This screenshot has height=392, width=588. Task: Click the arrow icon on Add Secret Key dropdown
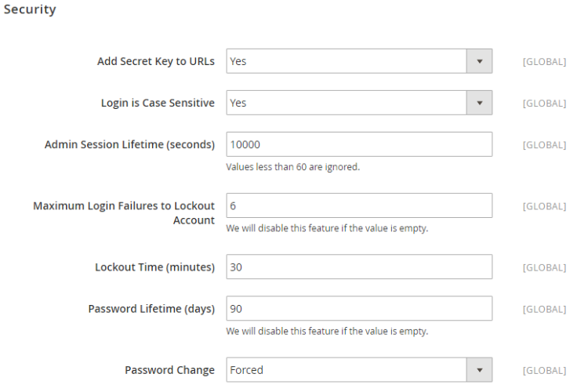pos(479,61)
